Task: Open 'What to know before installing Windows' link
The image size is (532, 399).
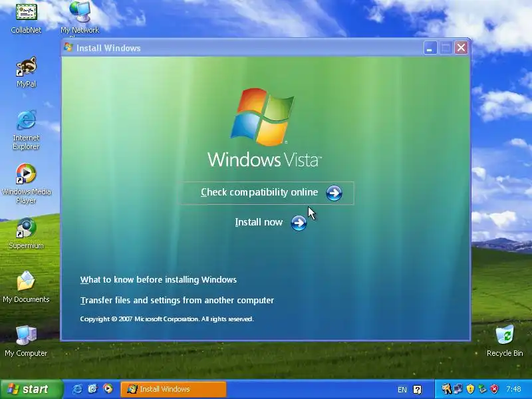Action: tap(158, 279)
